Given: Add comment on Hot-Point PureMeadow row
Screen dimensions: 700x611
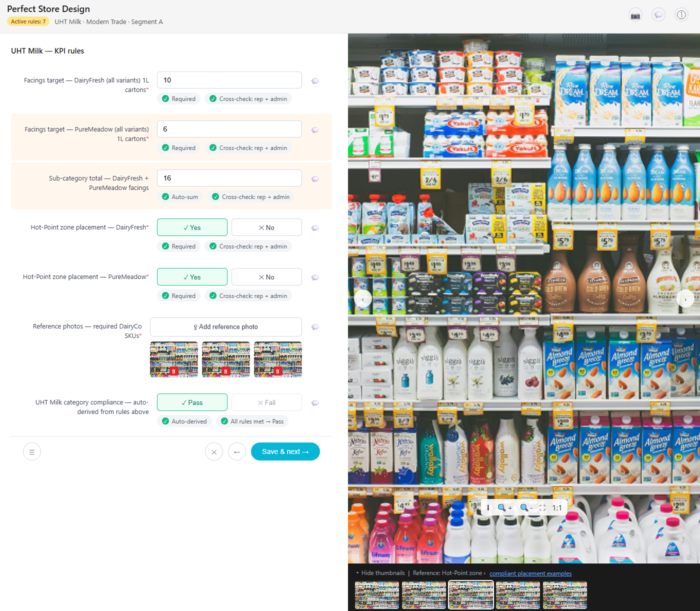Looking at the screenshot, I should (x=315, y=277).
